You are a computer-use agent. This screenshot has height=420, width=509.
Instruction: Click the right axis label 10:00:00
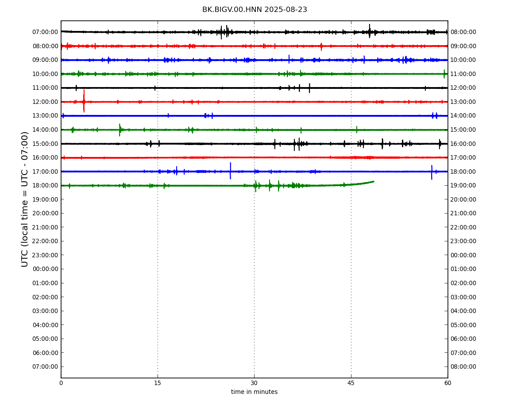463,60
